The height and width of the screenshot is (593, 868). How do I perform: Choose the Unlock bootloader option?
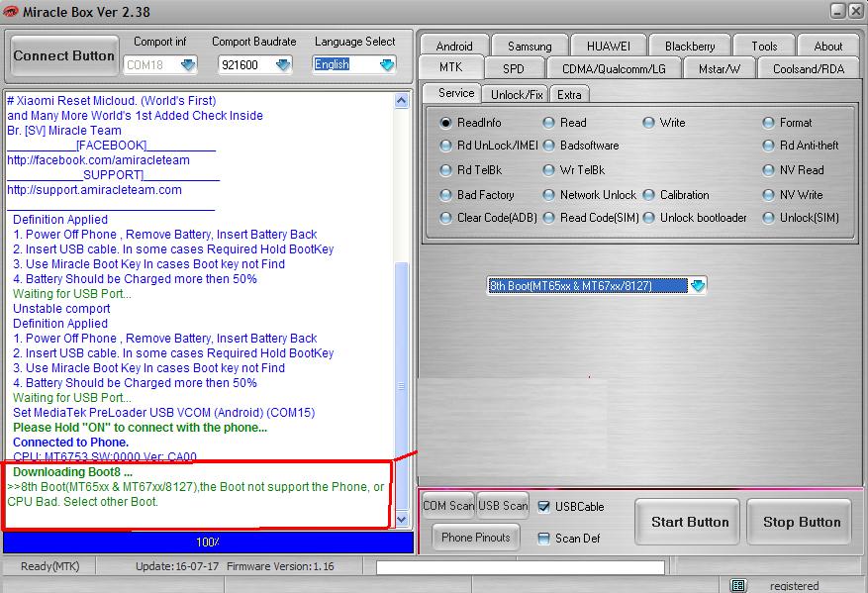[648, 218]
